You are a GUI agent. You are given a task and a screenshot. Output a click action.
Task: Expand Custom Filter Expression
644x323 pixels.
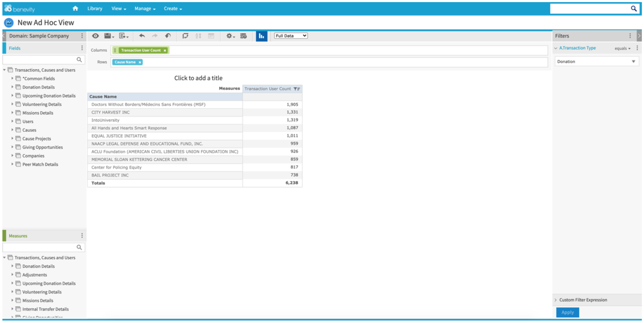tap(556, 300)
